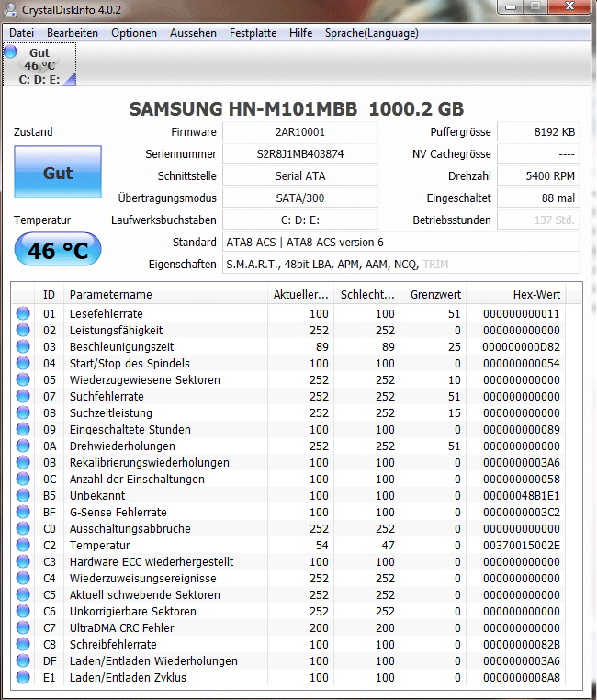Click the Puffergrösse field 8192 KB
The height and width of the screenshot is (700, 597).
[x=538, y=131]
